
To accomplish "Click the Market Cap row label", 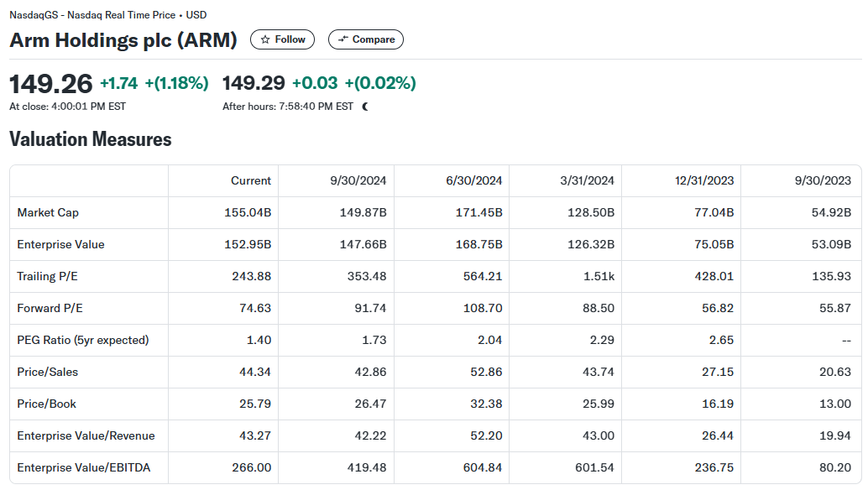I will pyautogui.click(x=48, y=213).
